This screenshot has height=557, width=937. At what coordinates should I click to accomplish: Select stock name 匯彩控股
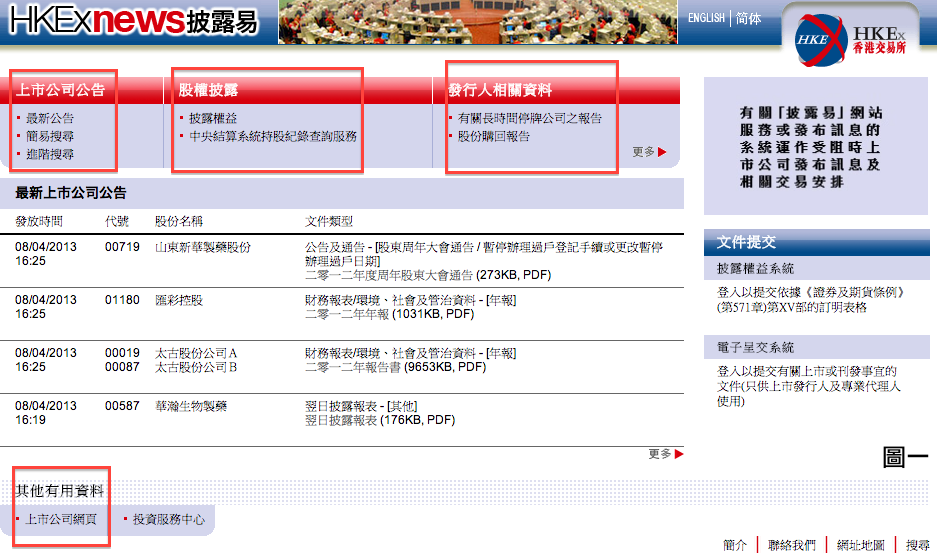(179, 300)
